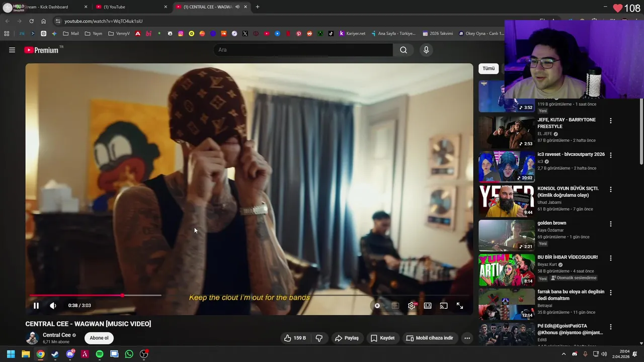Click the page vertical scrollbar

click(641, 131)
